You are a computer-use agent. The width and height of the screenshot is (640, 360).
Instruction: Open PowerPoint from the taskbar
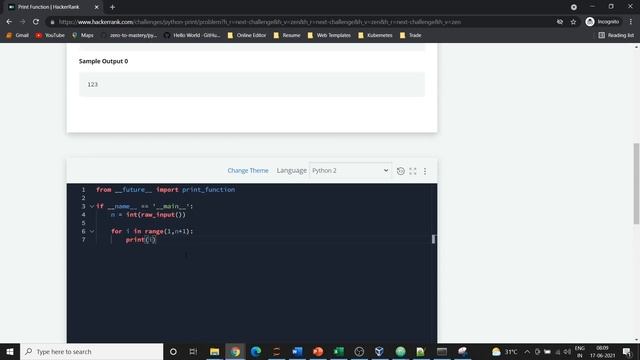click(x=318, y=351)
